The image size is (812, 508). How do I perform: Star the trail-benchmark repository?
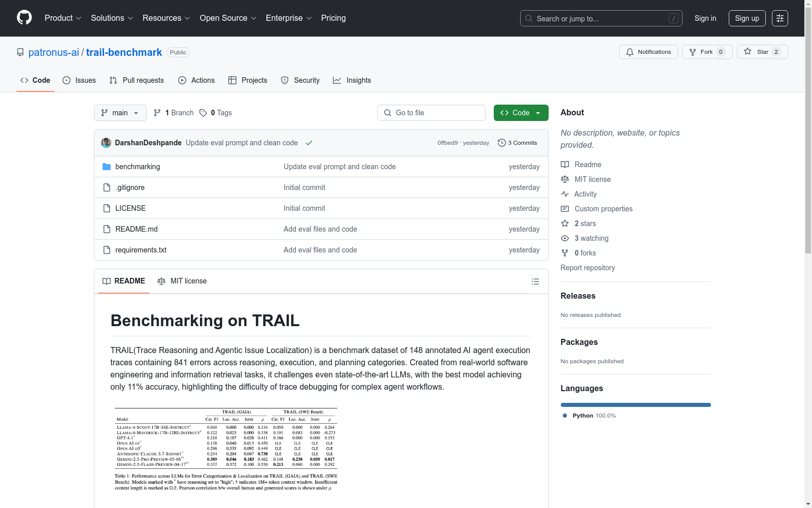(762, 52)
